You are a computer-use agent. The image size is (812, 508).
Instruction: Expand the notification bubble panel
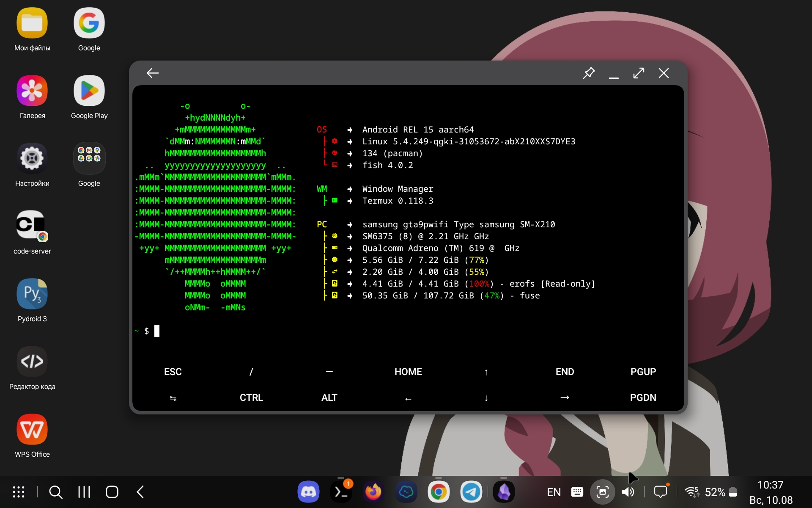tap(661, 491)
